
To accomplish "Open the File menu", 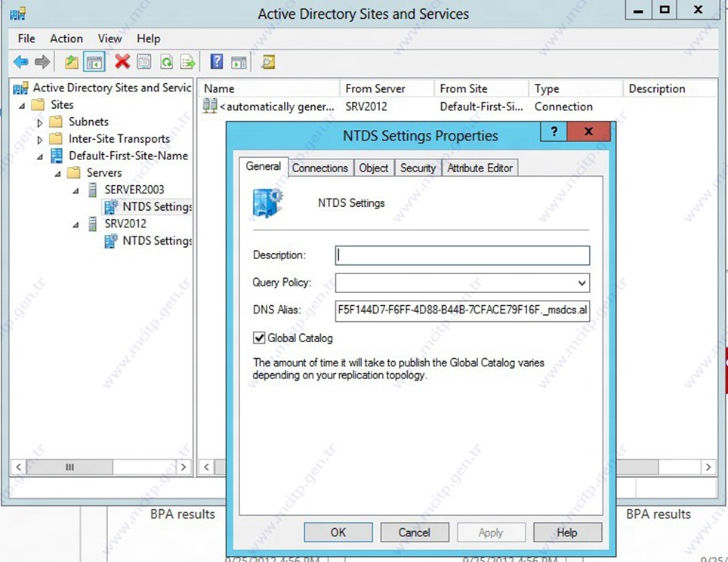I will pos(26,39).
